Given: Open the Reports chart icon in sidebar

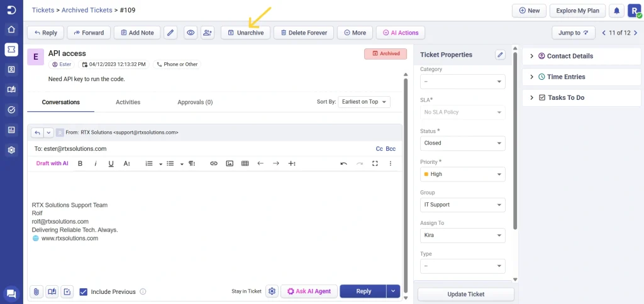Looking at the screenshot, I should tap(11, 129).
